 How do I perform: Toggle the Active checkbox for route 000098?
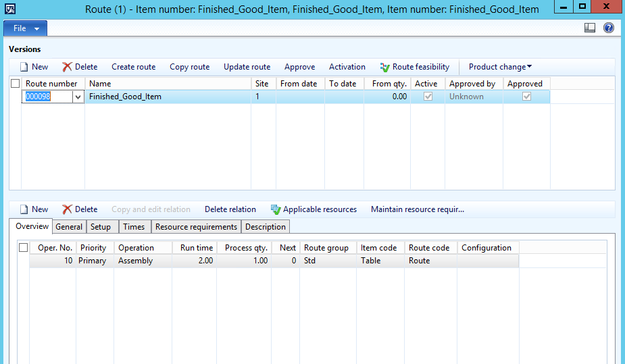427,97
